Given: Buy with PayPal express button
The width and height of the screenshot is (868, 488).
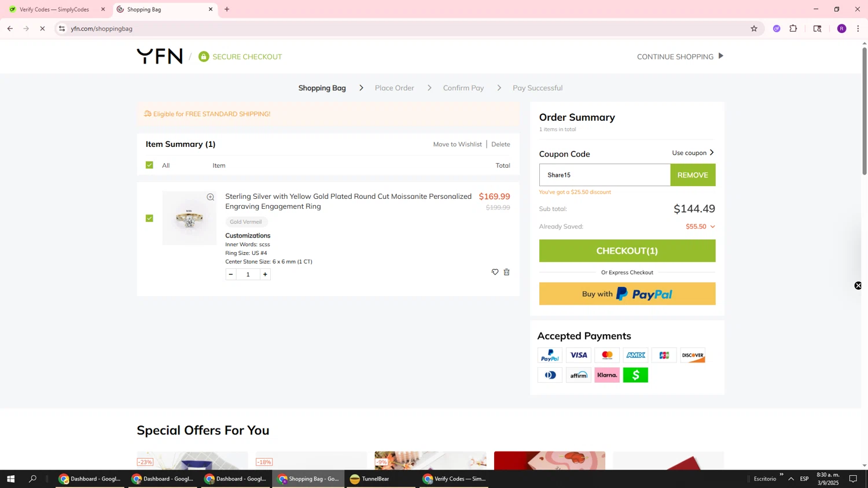Looking at the screenshot, I should point(627,294).
